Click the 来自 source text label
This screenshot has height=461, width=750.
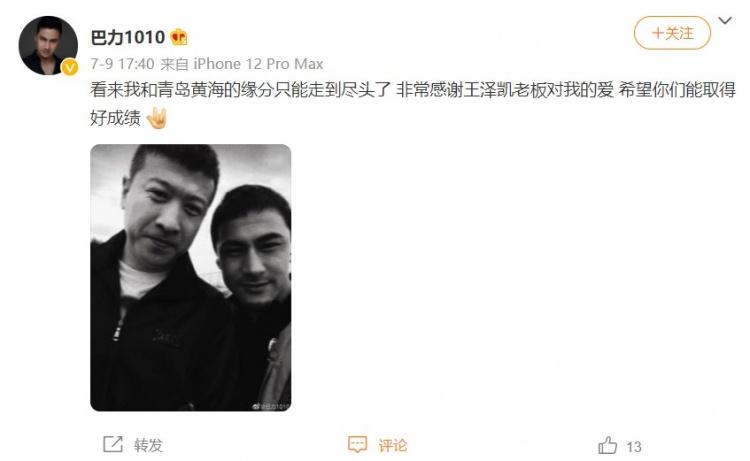[175, 64]
